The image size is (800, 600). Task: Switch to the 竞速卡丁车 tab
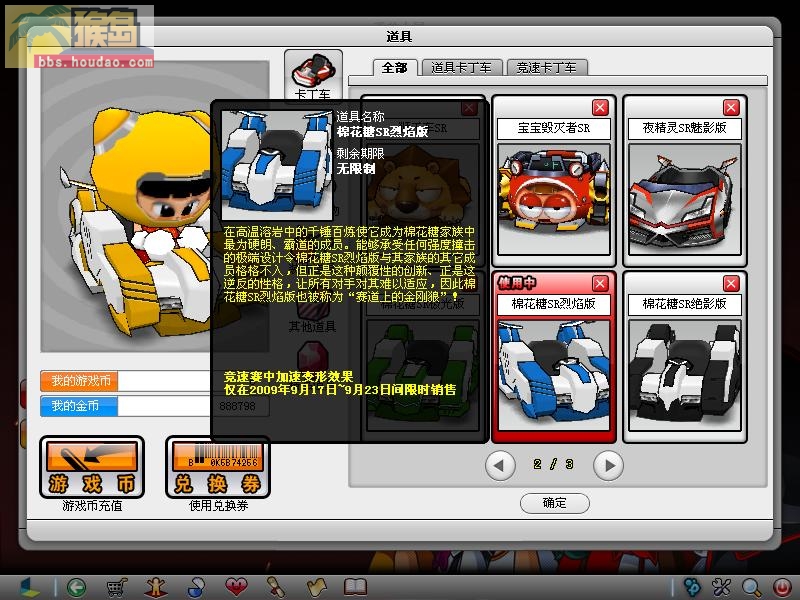coord(547,68)
